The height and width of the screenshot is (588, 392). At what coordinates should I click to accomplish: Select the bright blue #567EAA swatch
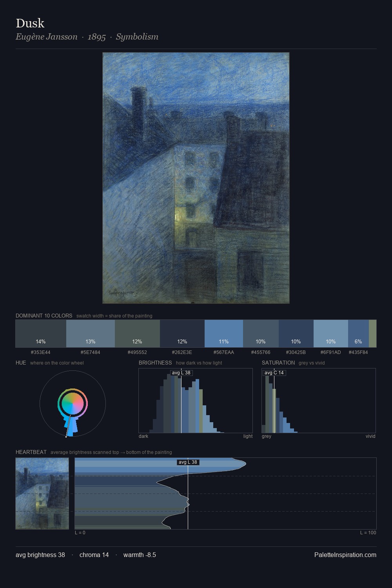(x=224, y=334)
